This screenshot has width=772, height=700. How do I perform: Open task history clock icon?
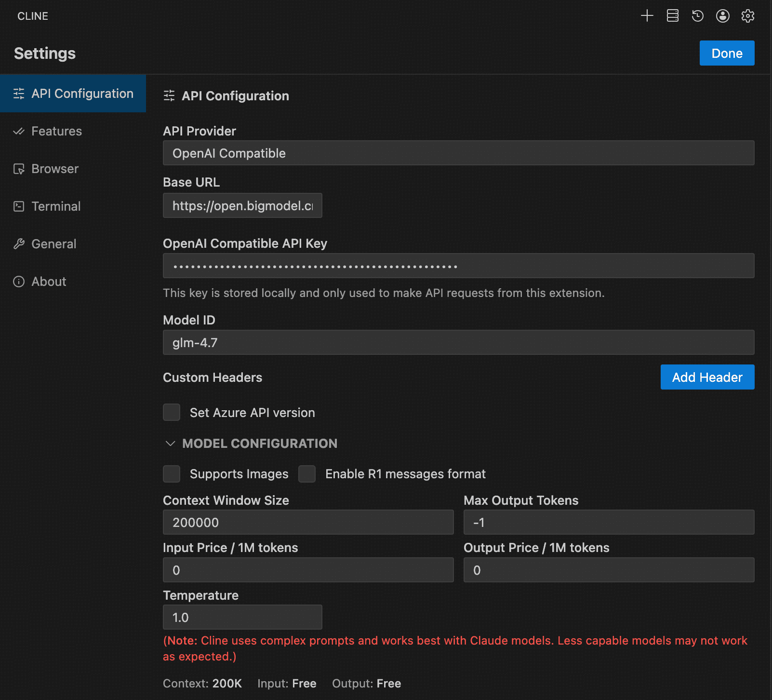[697, 16]
